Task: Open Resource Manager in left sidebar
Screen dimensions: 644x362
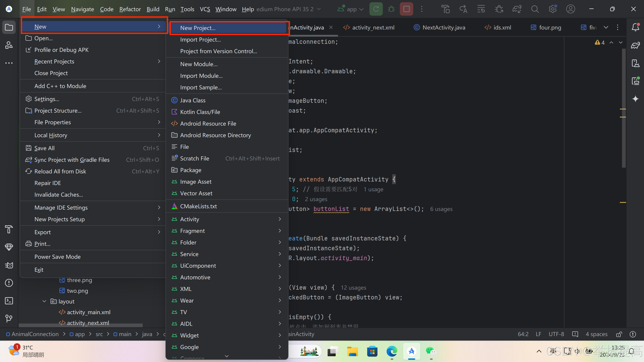Action: (9, 45)
